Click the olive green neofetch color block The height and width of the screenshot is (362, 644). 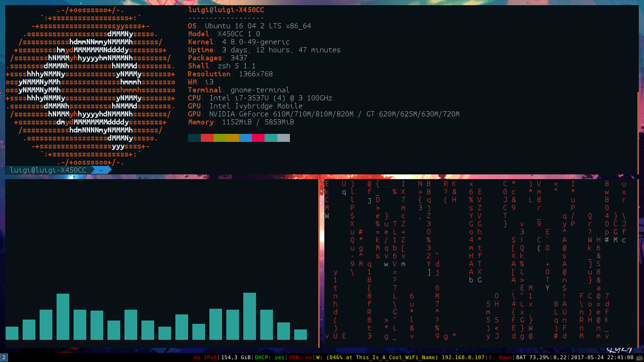[220, 138]
